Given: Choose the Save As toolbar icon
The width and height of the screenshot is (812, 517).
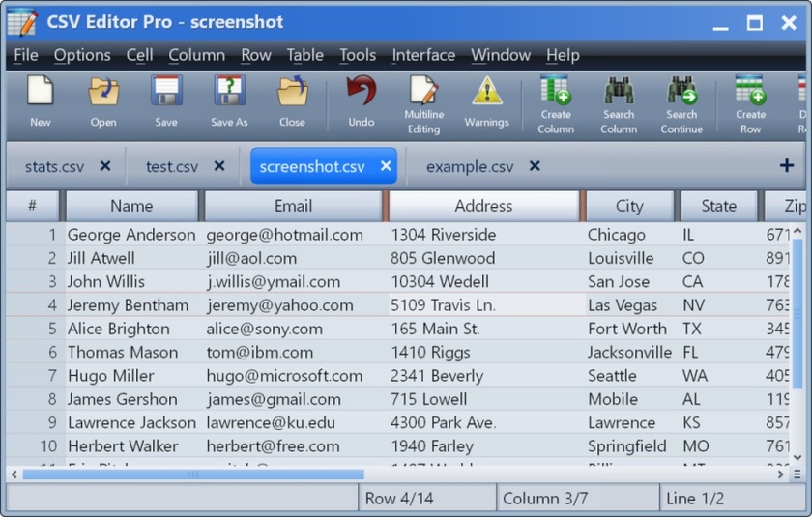Looking at the screenshot, I should pyautogui.click(x=229, y=91).
